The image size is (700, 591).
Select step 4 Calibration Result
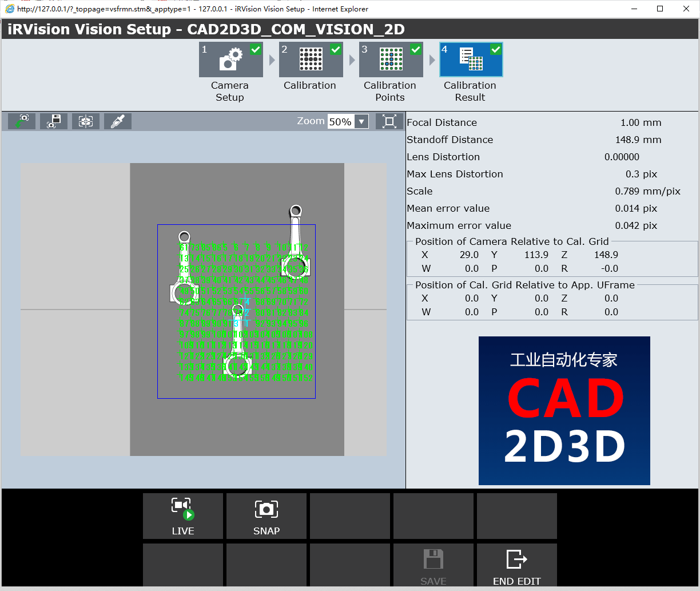(x=471, y=60)
